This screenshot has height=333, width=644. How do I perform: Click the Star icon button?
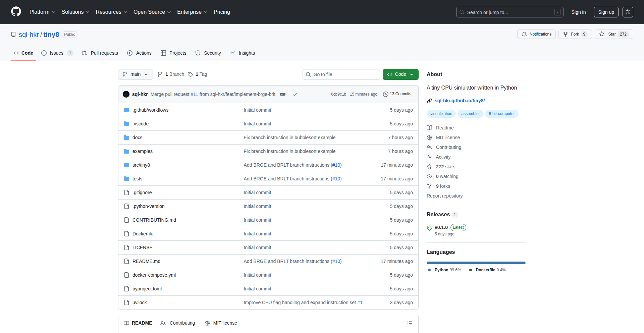(602, 34)
